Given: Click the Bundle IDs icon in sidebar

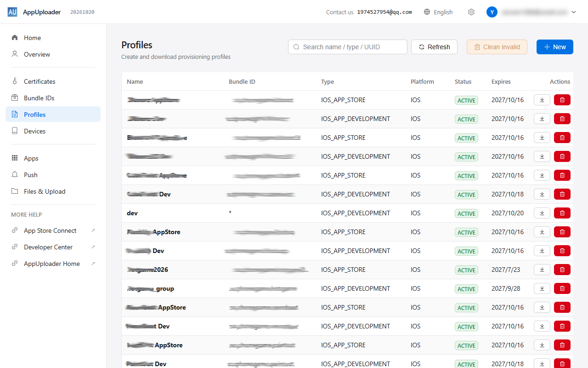Looking at the screenshot, I should pyautogui.click(x=15, y=98).
